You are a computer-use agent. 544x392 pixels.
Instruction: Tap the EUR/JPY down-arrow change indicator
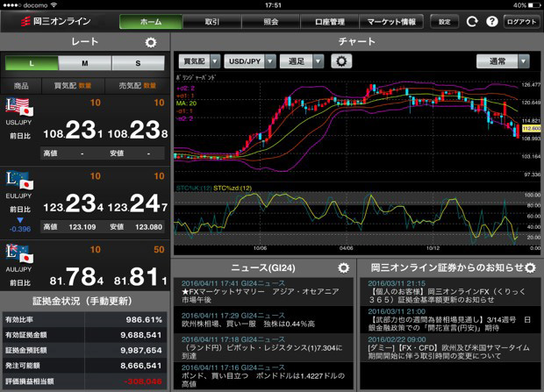pos(20,220)
